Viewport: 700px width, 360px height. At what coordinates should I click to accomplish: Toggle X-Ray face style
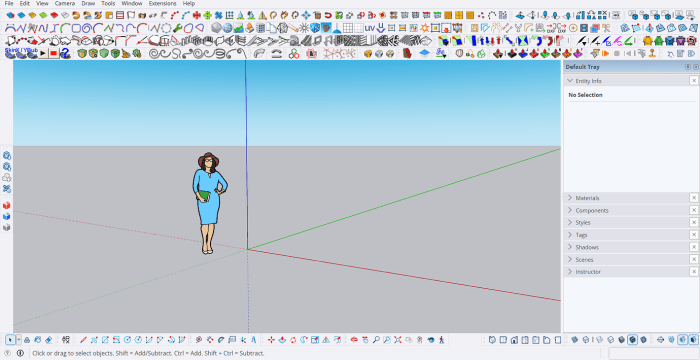tap(575, 340)
